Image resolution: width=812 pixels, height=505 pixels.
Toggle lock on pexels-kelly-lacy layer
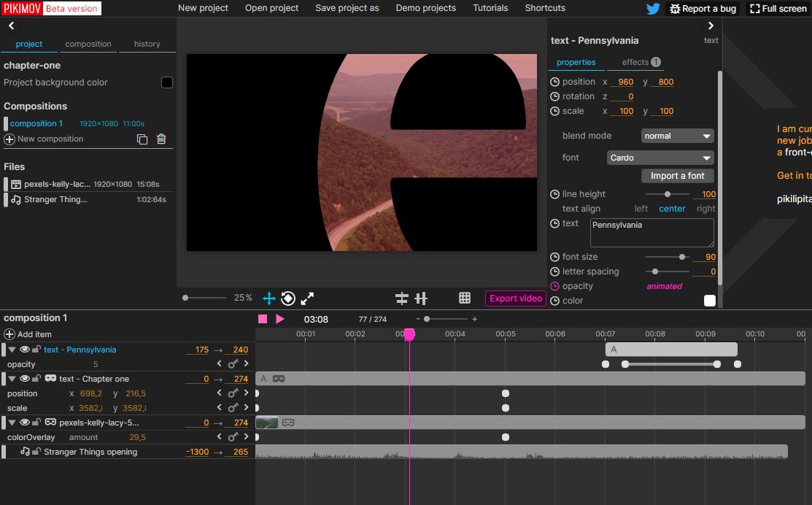[36, 422]
